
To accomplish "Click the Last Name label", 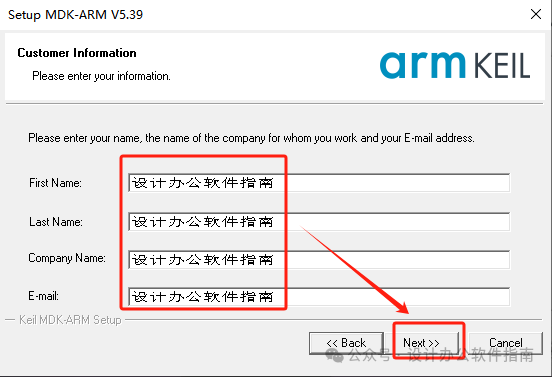I will [x=56, y=222].
